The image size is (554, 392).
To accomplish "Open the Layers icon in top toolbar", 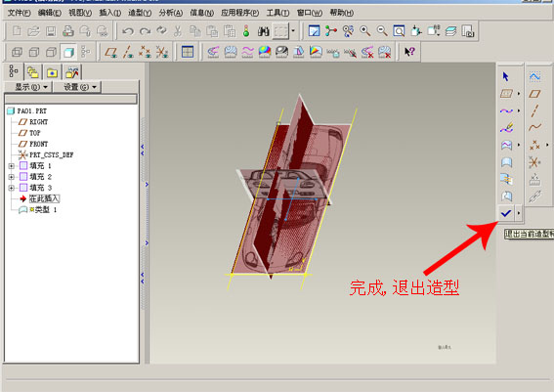I will [x=450, y=31].
